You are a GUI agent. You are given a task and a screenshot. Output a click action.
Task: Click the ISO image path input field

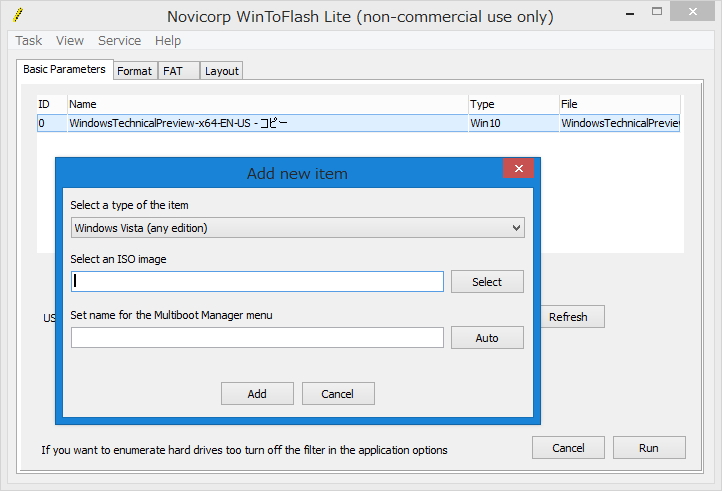(257, 281)
